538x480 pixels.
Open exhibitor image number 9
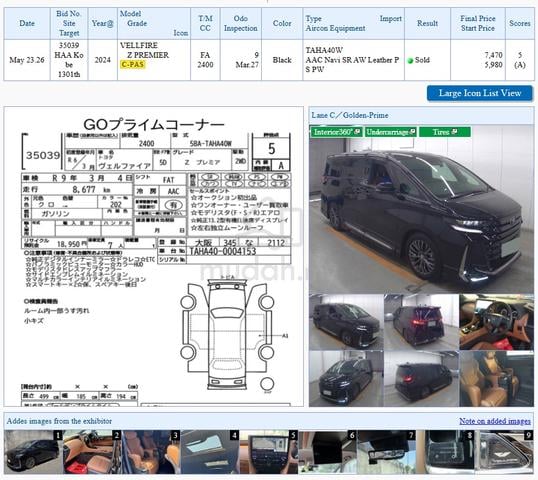[504, 452]
